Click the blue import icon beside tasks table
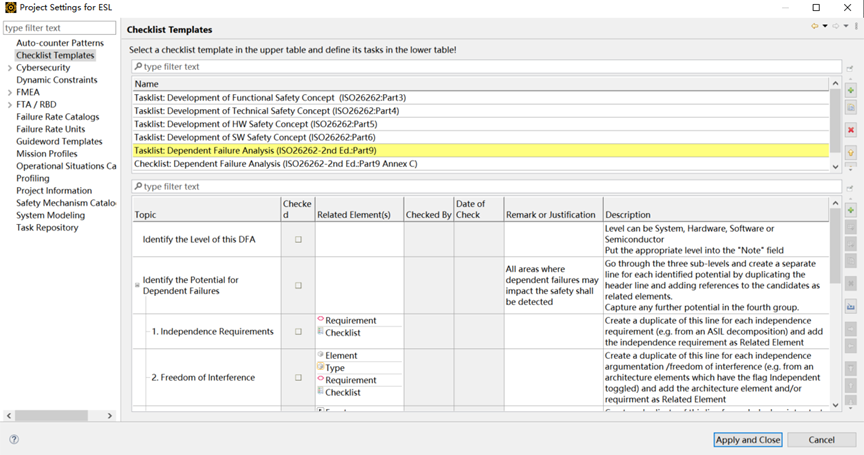The height and width of the screenshot is (455, 864). pos(851,306)
